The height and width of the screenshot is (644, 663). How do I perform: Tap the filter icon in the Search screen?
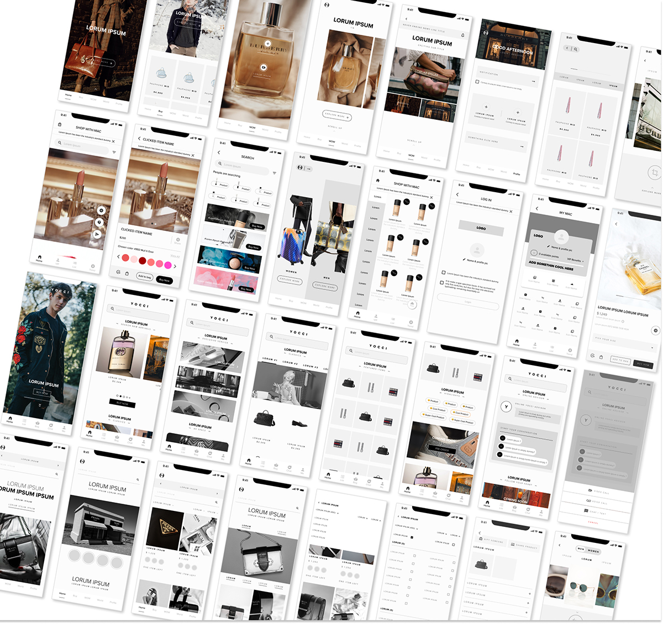pos(274,173)
